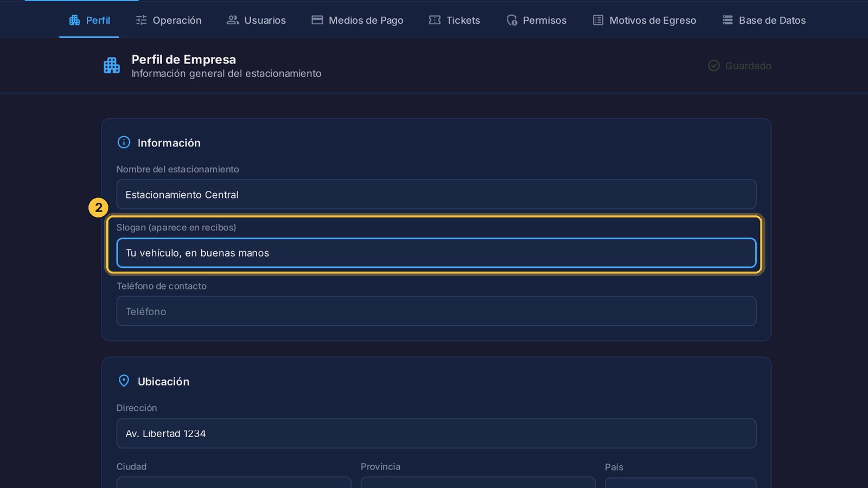The width and height of the screenshot is (868, 488).
Task: Open Motivos de Egreso tab
Action: point(644,20)
